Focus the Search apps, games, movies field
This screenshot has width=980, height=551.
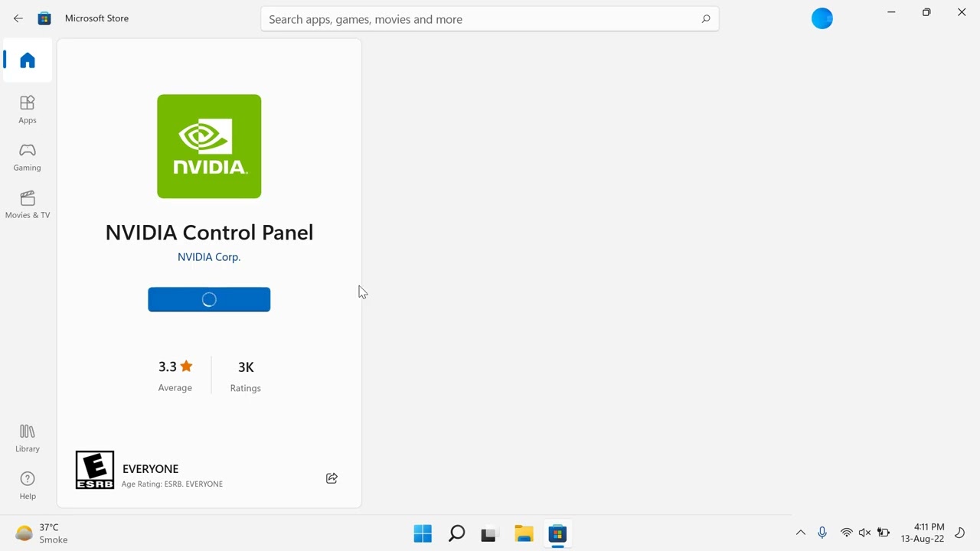490,19
